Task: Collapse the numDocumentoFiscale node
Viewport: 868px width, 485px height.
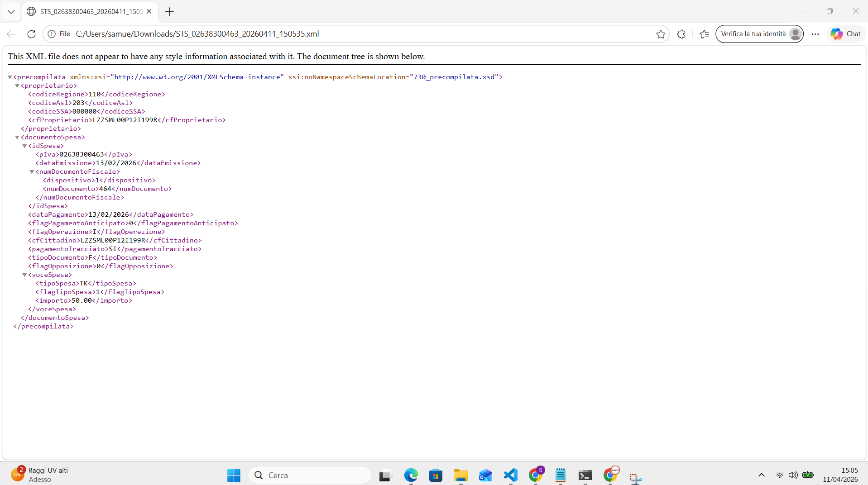Action: tap(32, 172)
